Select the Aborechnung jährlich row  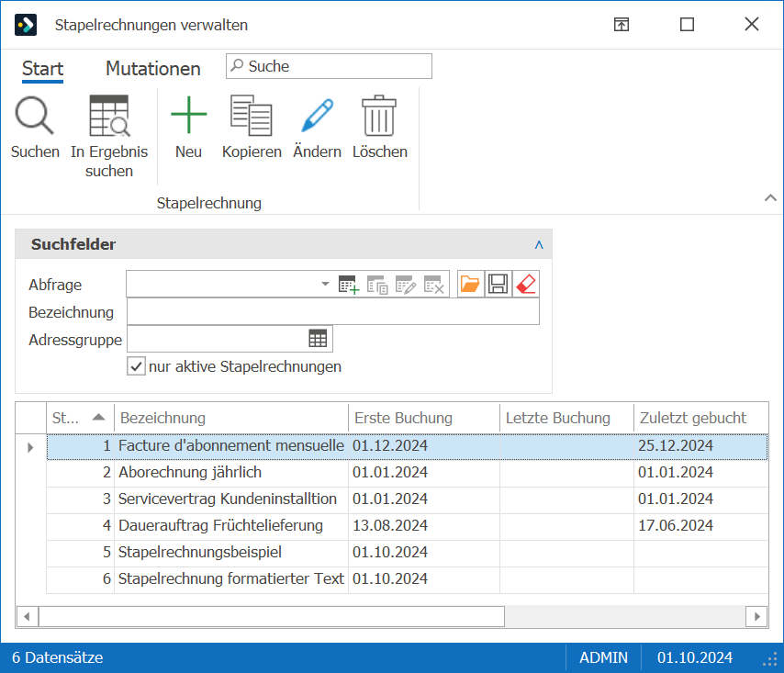[408, 473]
